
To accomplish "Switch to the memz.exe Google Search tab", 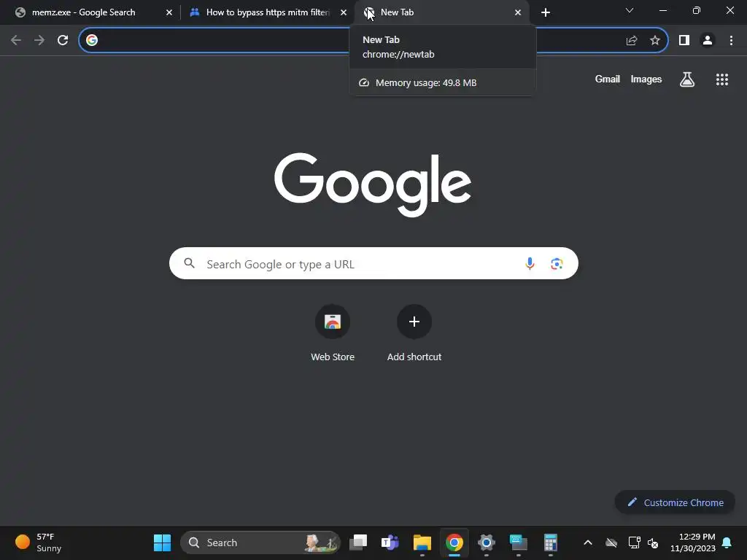I will tap(90, 12).
